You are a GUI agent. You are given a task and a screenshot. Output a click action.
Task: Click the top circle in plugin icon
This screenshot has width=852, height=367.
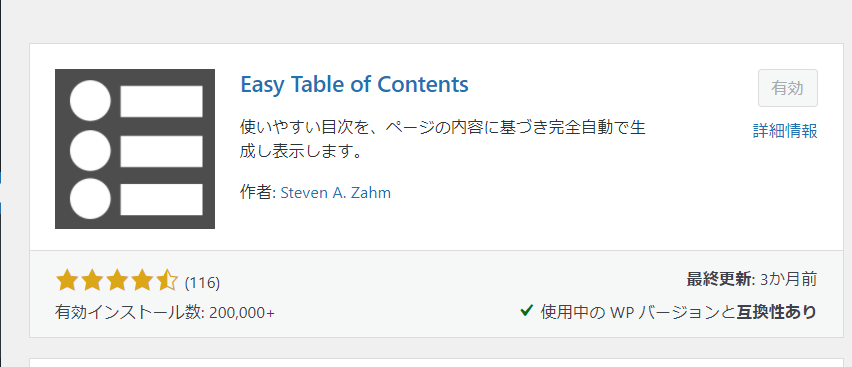[x=90, y=101]
